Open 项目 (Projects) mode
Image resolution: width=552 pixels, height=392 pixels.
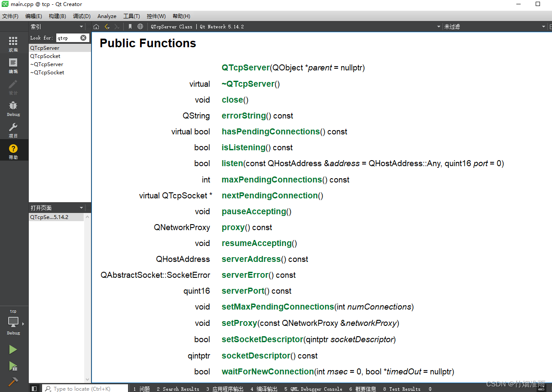(x=13, y=130)
